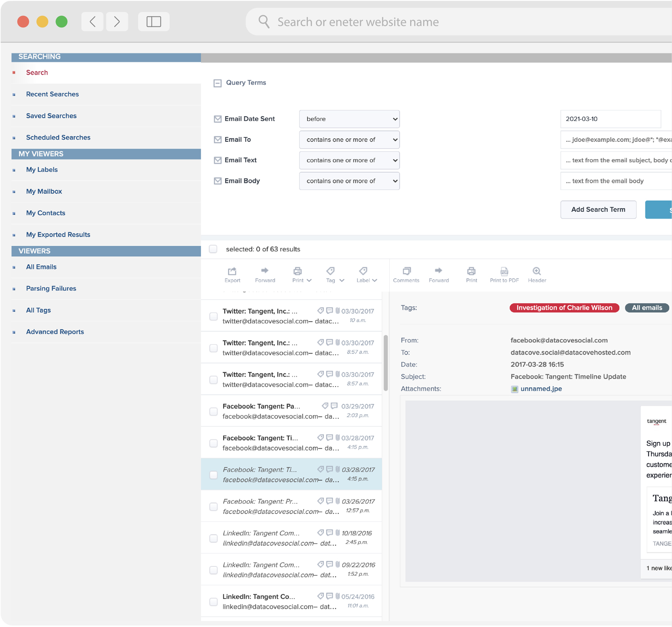Viewport: 672px width, 627px height.
Task: Click the Investigation of Charlie Wilson tag
Action: point(564,308)
